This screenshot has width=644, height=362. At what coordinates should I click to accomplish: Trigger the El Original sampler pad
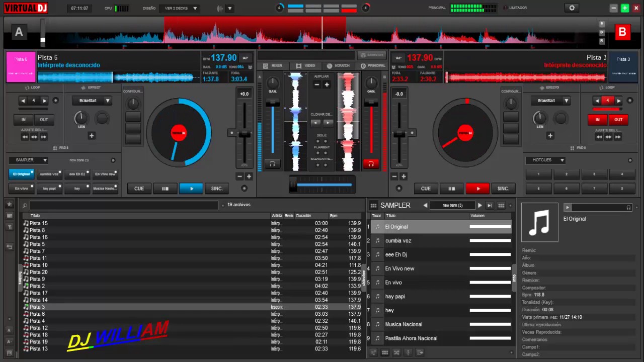(x=22, y=174)
